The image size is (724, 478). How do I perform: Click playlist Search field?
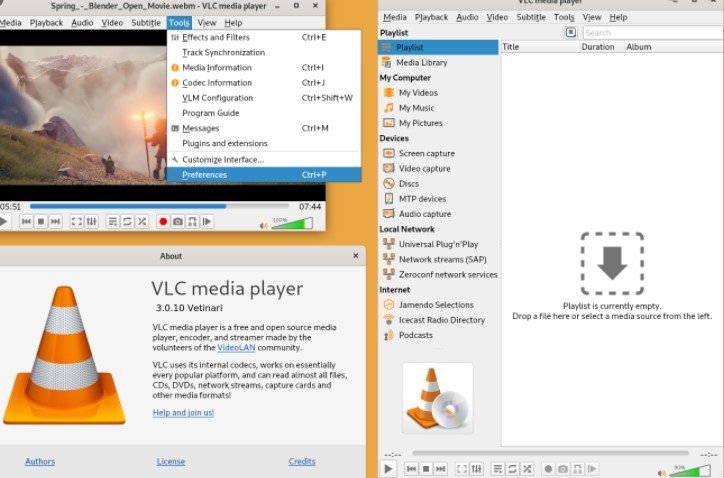(652, 33)
